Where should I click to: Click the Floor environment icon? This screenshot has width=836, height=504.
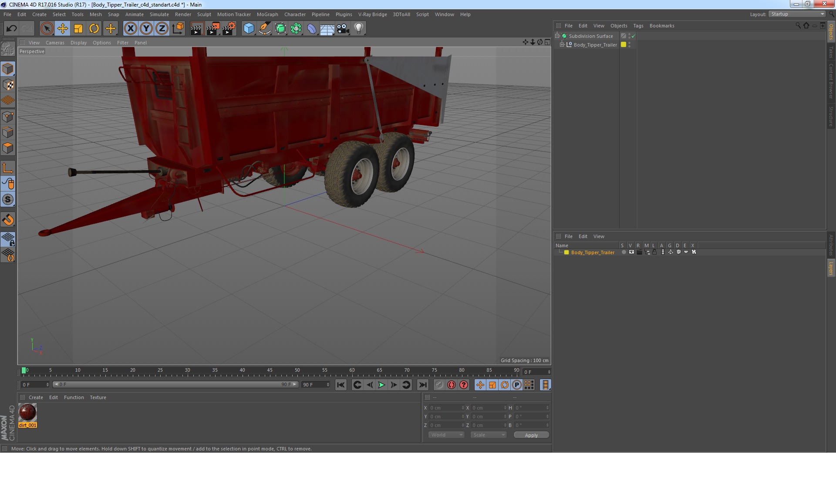pos(327,29)
